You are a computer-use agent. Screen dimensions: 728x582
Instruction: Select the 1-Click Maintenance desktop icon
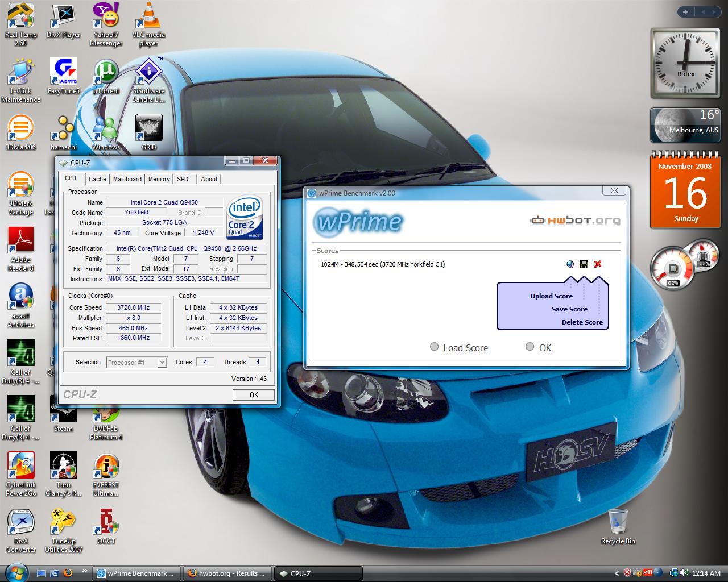click(x=20, y=81)
